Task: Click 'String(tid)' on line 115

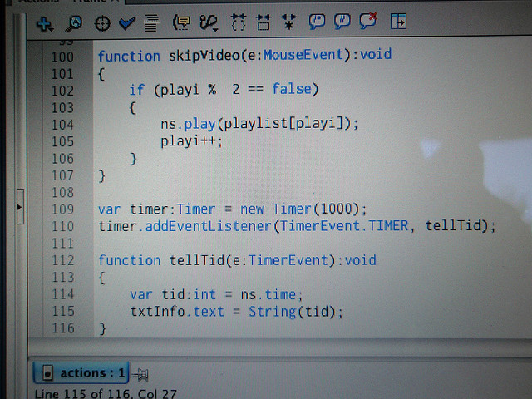Action: pyautogui.click(x=292, y=312)
